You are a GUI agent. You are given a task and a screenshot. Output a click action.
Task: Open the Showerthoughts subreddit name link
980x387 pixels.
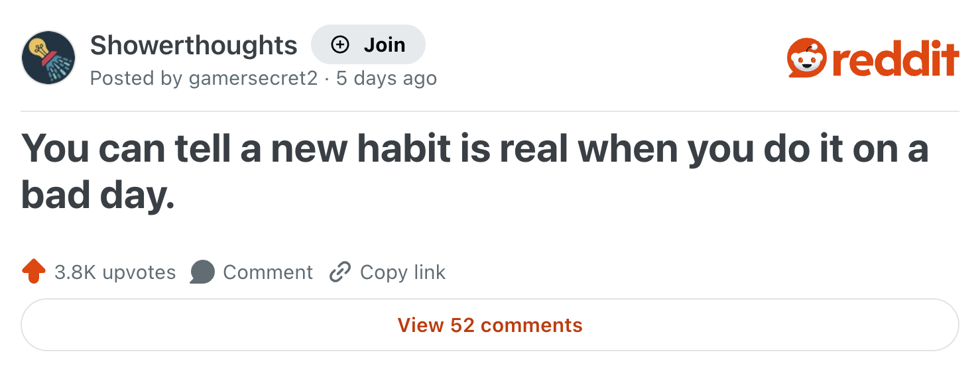click(194, 45)
